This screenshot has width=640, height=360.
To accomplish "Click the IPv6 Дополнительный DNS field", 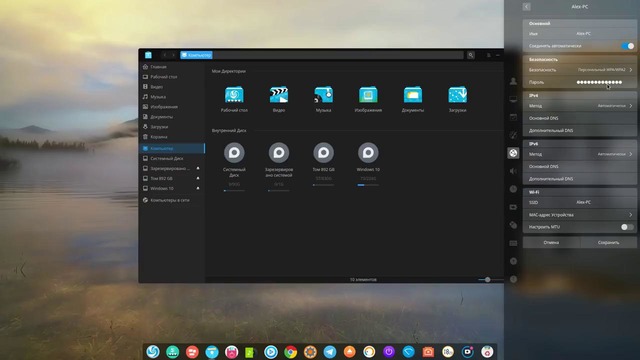I will click(580, 179).
